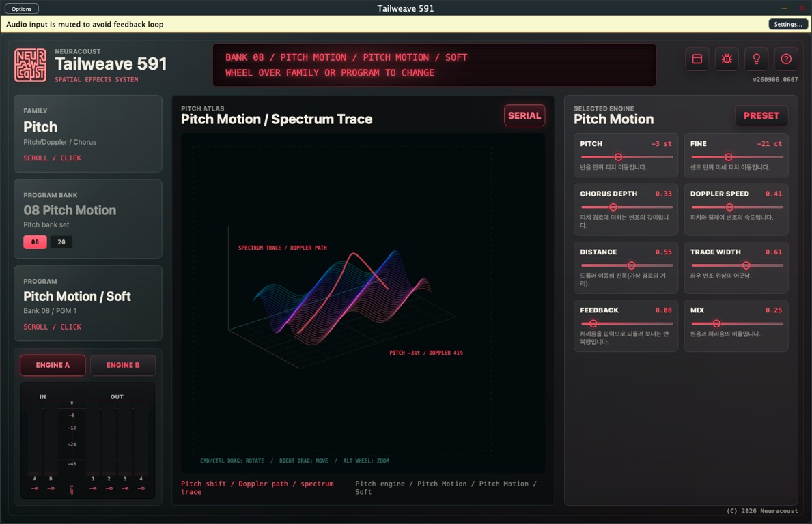Click the RIGHT DRAG: MOVE hint
Screen dimensions: 812x524
pyautogui.click(x=303, y=461)
